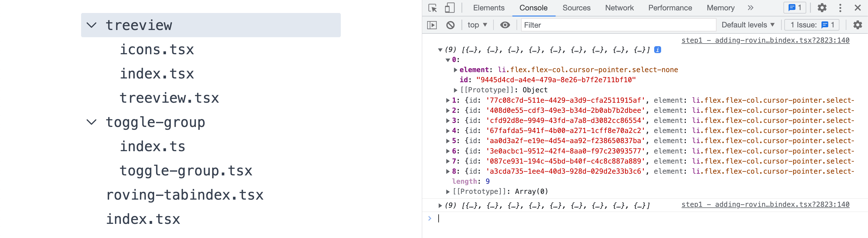Collapse the treeview folder

pos(92,25)
